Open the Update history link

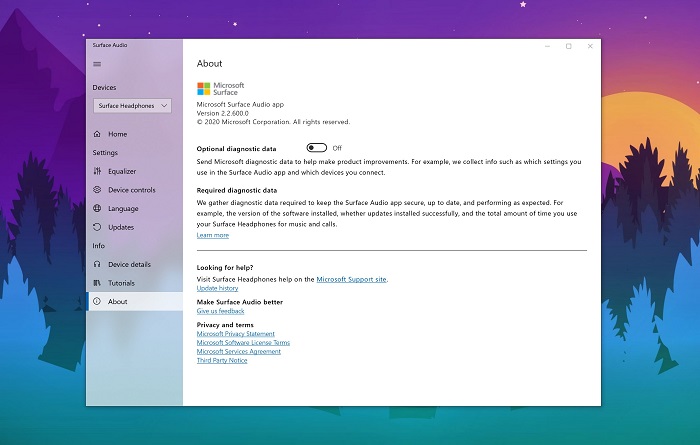[x=217, y=288]
